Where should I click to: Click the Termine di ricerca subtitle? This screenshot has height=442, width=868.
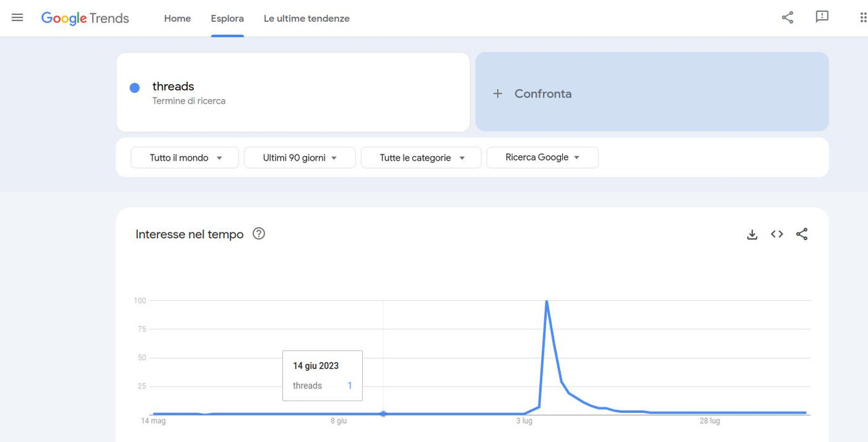(x=189, y=101)
